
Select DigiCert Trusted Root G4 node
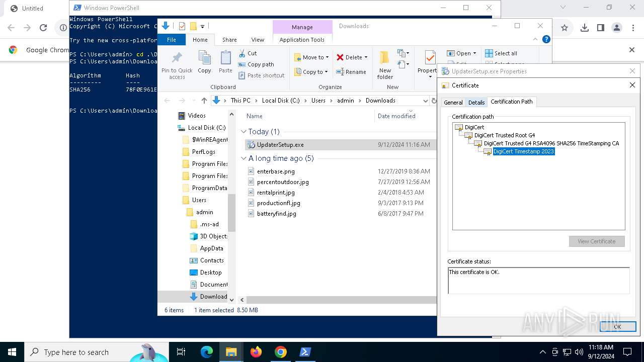504,135
